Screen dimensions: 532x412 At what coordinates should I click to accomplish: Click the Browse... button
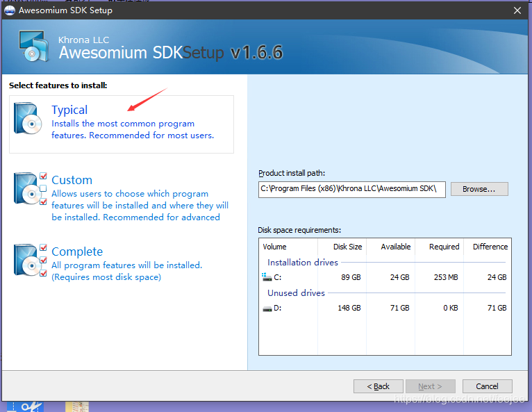[x=479, y=189]
